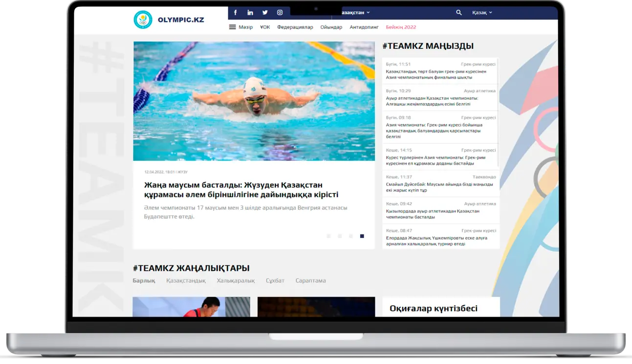632x364 pixels.
Task: Click news list scrollbar beside МАҢЫЗДЫ
Action: click(x=498, y=113)
